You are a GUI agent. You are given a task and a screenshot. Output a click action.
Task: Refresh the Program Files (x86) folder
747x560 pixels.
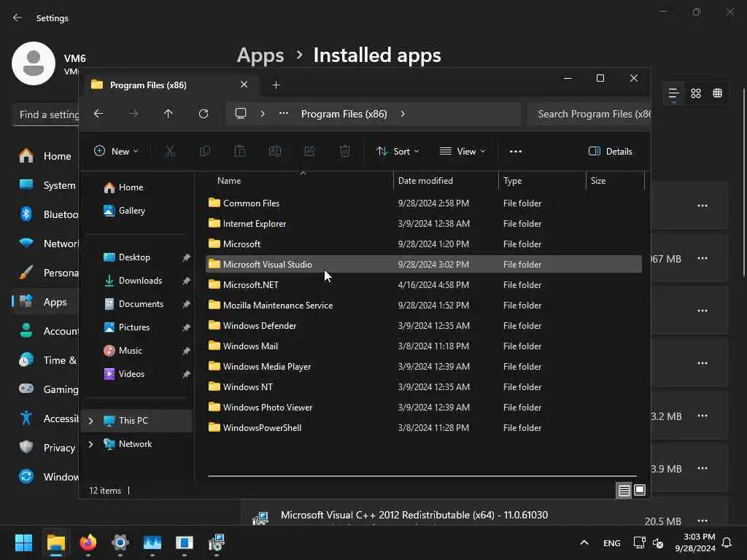[x=204, y=114]
